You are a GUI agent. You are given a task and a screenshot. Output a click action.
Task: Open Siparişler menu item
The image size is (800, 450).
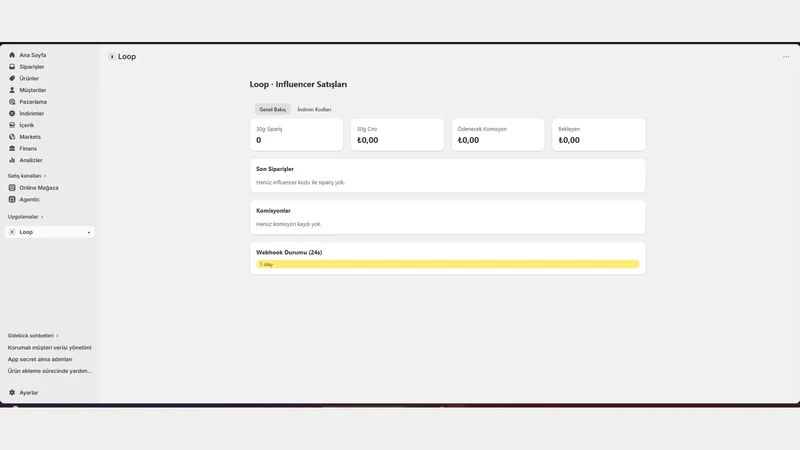pyautogui.click(x=32, y=66)
